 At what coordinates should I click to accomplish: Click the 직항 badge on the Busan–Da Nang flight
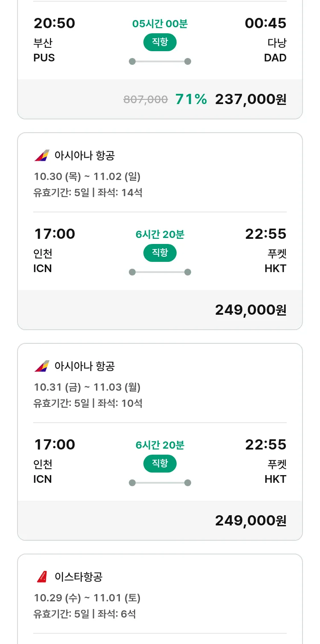tap(160, 42)
